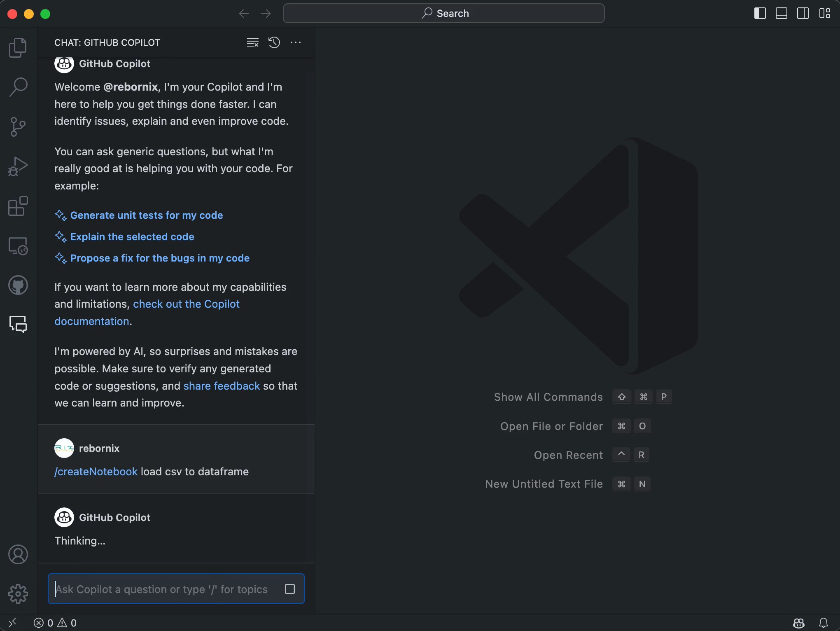Toggle the primary side bar
Viewport: 840px width, 631px height.
(760, 13)
